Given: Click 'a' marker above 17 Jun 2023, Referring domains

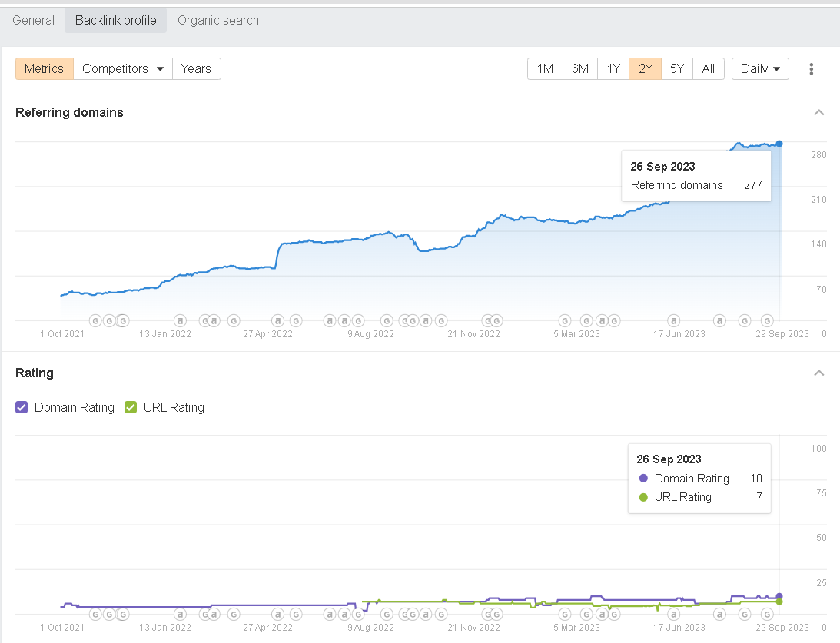Looking at the screenshot, I should pyautogui.click(x=674, y=320).
